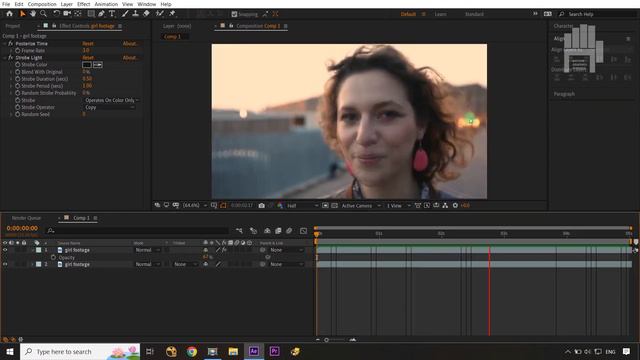Viewport: 640px width, 360px height.
Task: Toggle stopwatch for Blend With Original
Action: point(18,72)
